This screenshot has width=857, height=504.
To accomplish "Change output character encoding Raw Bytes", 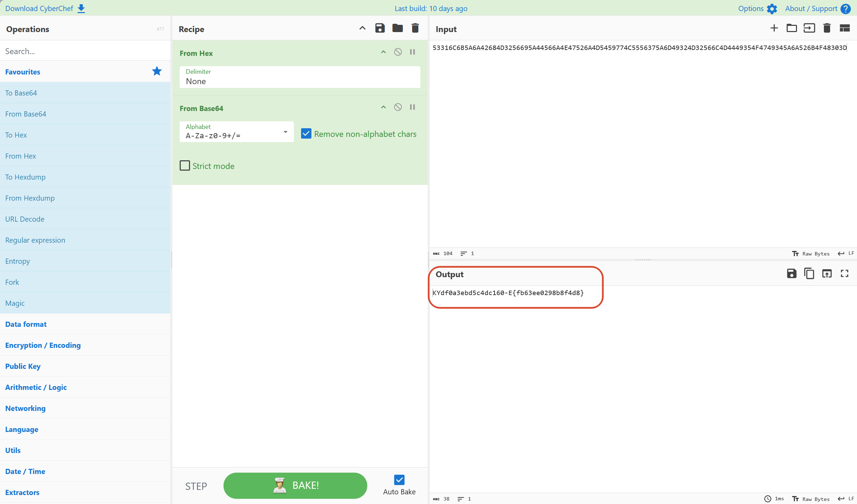I will click(x=811, y=499).
